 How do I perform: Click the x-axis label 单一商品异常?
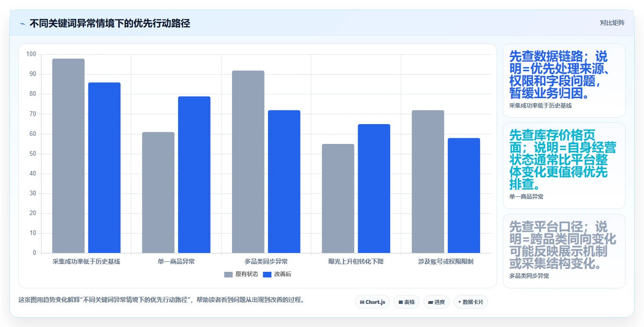pos(176,261)
